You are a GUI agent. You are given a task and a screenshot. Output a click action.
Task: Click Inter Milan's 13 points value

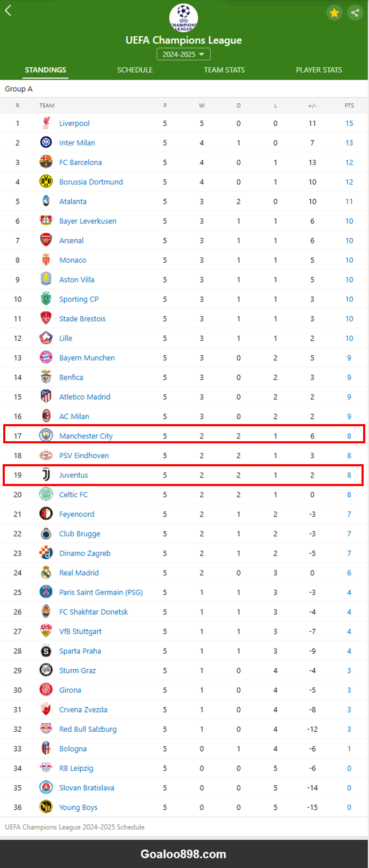click(349, 143)
